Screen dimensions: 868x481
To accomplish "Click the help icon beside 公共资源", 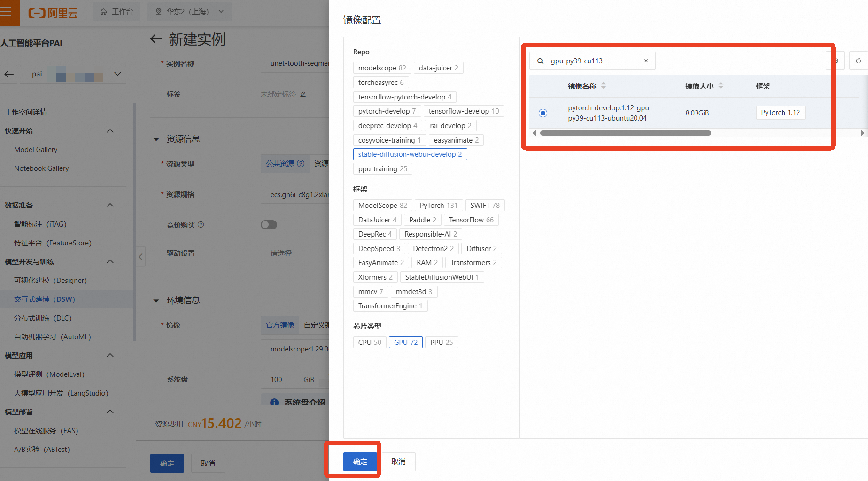I will tap(301, 164).
